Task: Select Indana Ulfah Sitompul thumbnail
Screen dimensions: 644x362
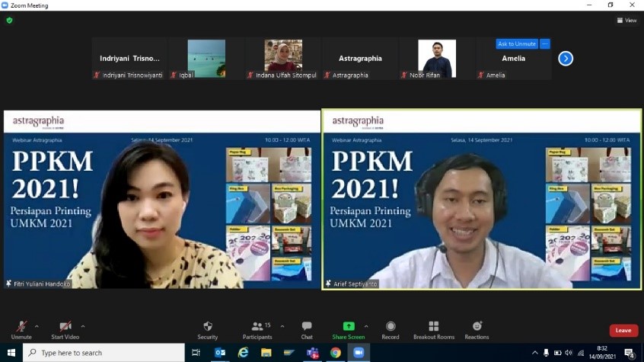Action: tap(283, 59)
